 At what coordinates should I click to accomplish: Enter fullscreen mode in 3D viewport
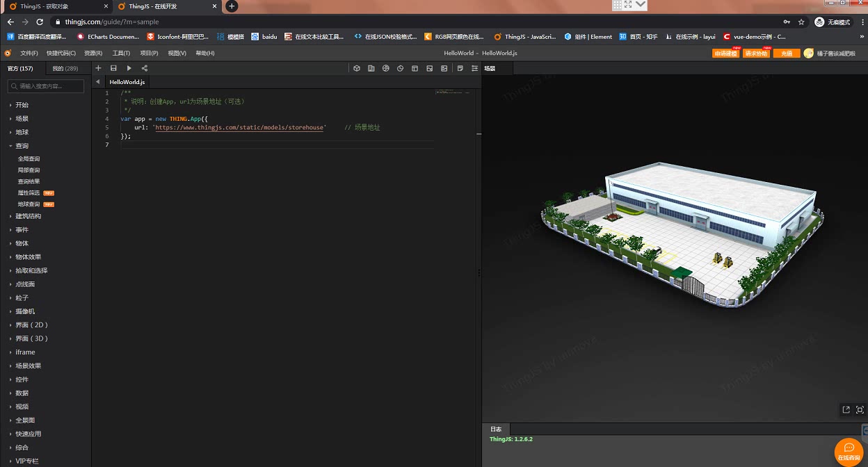(x=860, y=409)
